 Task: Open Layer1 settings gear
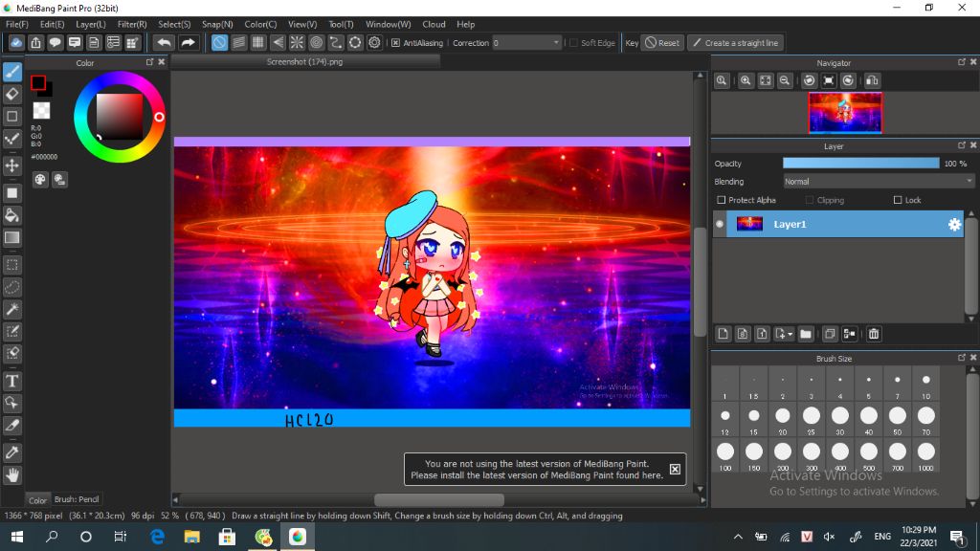[954, 224]
